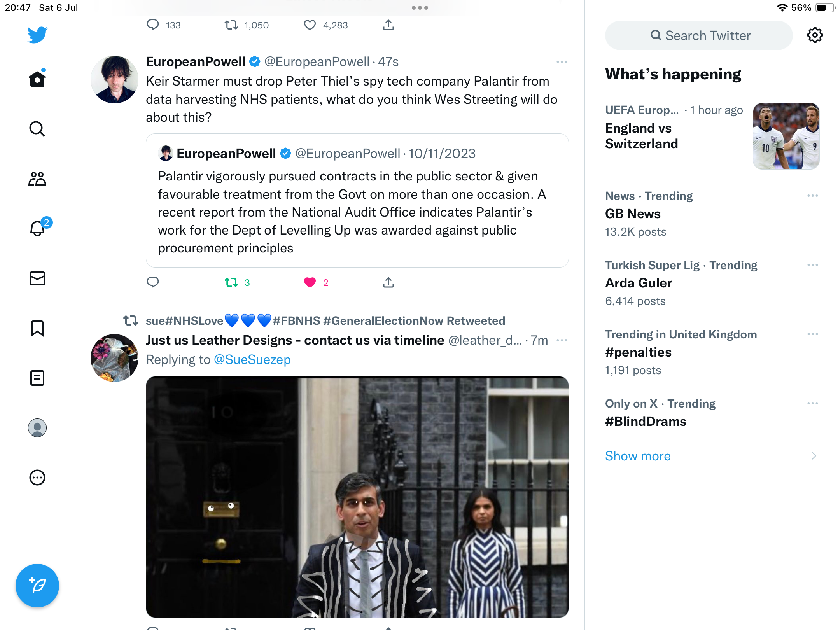Open the Home feed icon
This screenshot has height=630, width=840.
coord(37,79)
